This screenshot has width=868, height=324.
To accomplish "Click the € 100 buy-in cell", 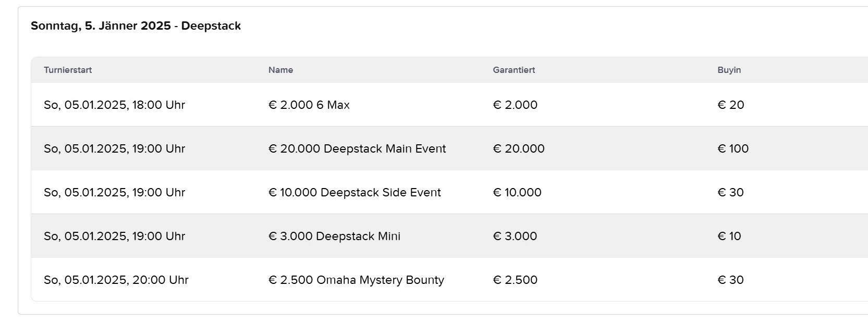I will (733, 148).
